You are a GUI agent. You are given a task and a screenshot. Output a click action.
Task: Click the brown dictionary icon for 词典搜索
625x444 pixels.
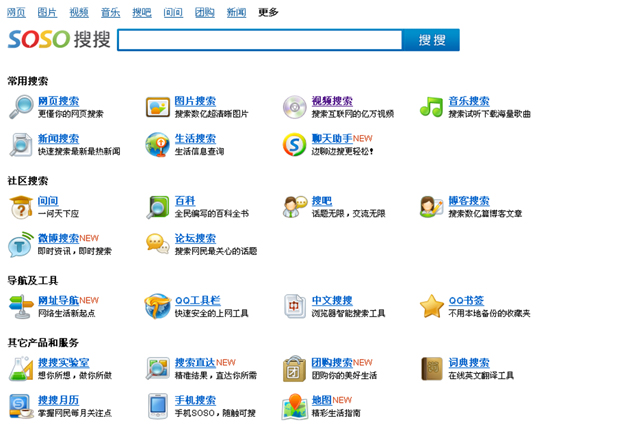[x=432, y=369]
